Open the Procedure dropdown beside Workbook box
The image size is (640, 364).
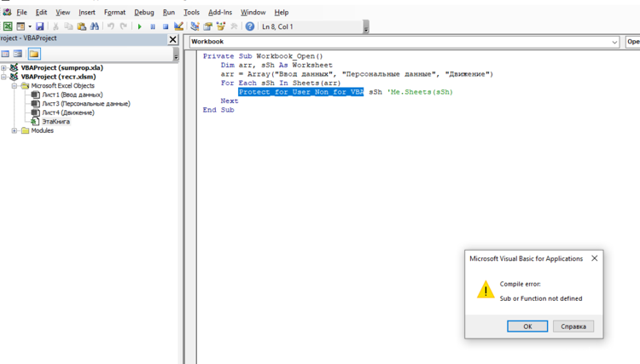632,42
